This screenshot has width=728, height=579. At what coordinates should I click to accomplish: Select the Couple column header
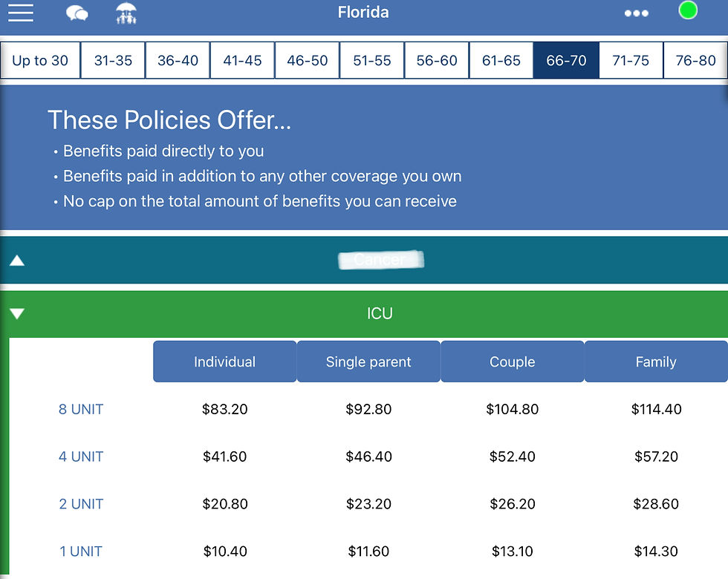[x=513, y=362]
